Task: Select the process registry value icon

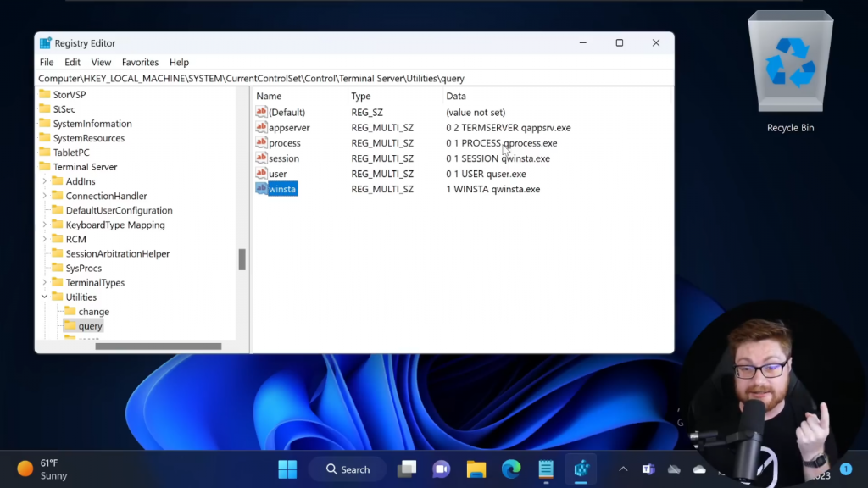Action: (261, 143)
